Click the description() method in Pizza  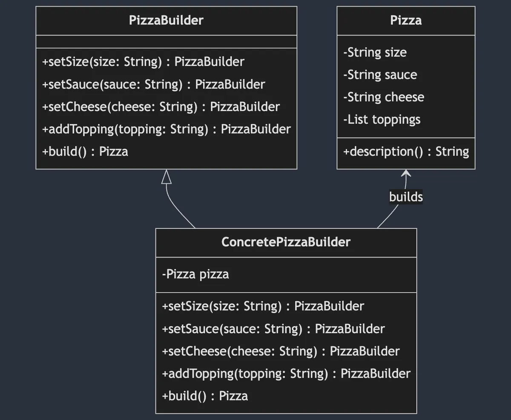(x=406, y=152)
